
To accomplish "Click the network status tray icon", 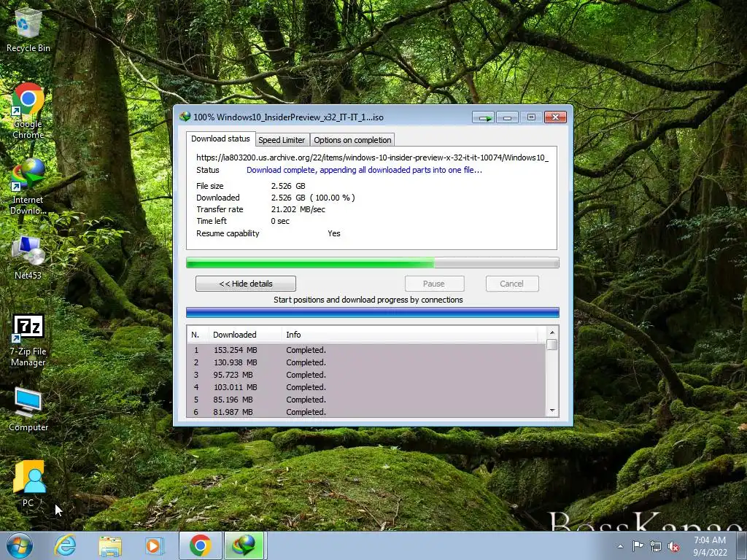I will 656,547.
